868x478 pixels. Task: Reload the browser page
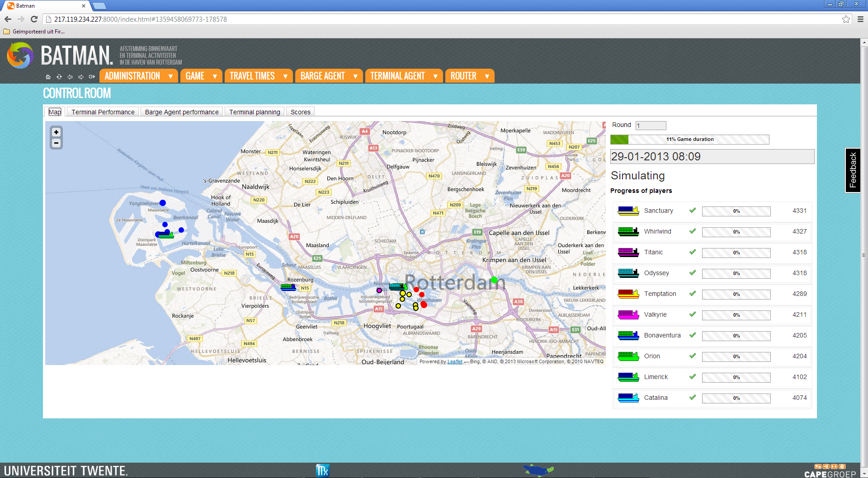tap(34, 19)
